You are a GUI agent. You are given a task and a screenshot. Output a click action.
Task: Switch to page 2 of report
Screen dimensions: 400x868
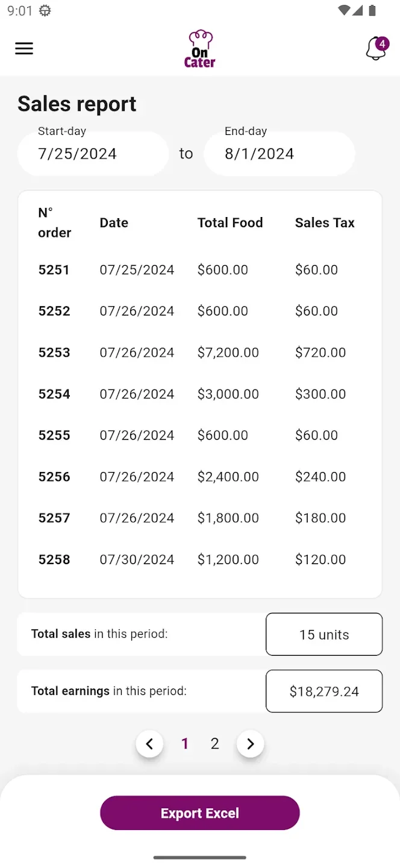214,744
